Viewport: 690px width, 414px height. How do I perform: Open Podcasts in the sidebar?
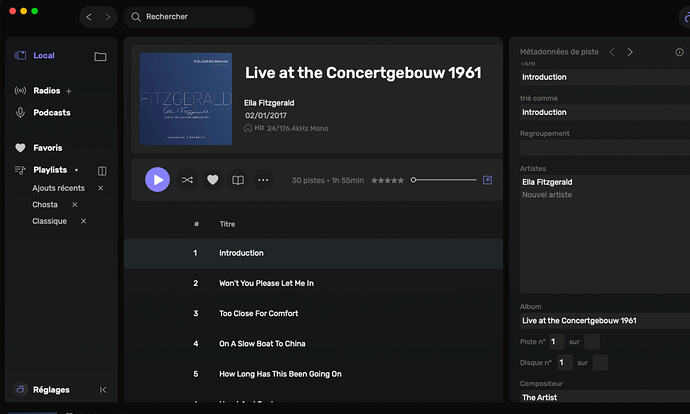52,113
